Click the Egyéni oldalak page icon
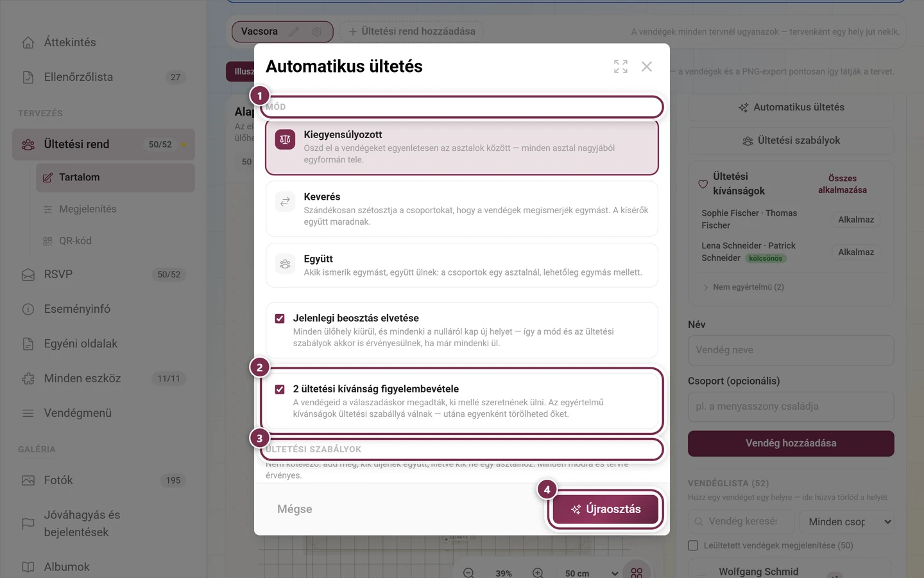This screenshot has width=924, height=578. click(28, 344)
